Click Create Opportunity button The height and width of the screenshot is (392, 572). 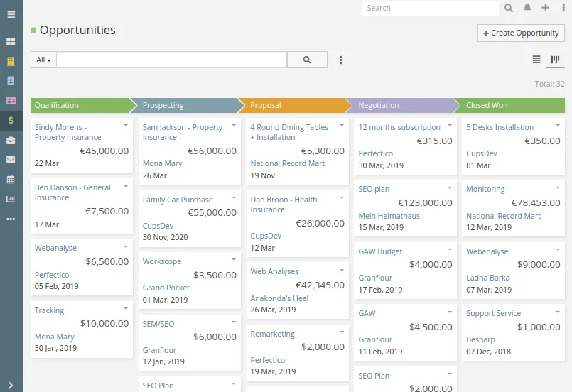pos(521,33)
